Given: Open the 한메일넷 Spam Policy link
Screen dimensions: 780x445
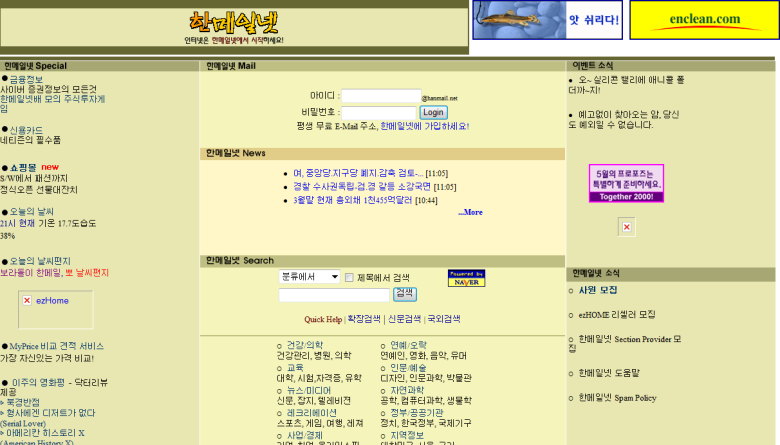Looking at the screenshot, I should coord(617,398).
